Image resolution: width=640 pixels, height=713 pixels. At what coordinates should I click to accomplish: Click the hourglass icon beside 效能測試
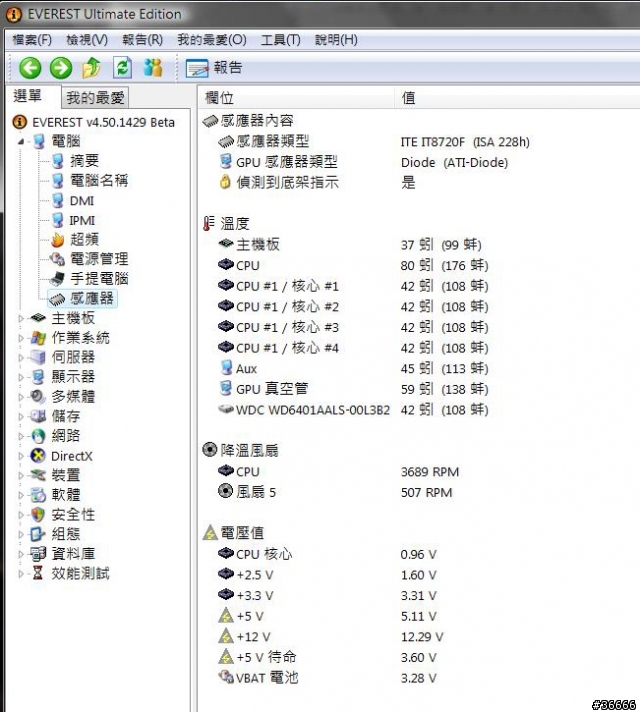pyautogui.click(x=38, y=573)
